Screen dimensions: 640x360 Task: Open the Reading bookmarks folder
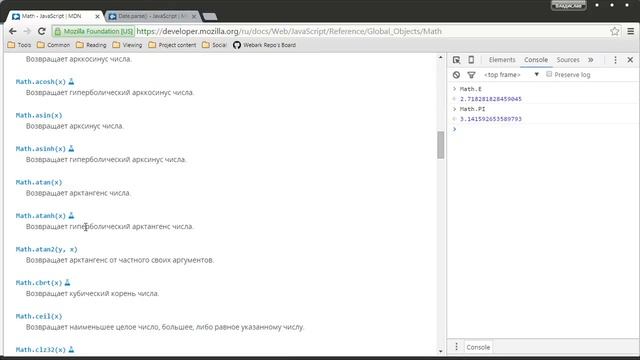coord(91,45)
